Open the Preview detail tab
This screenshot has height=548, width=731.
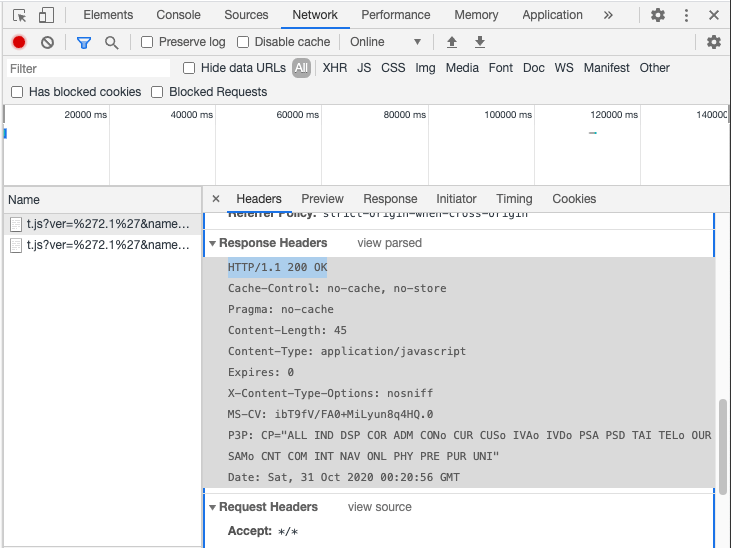click(323, 199)
